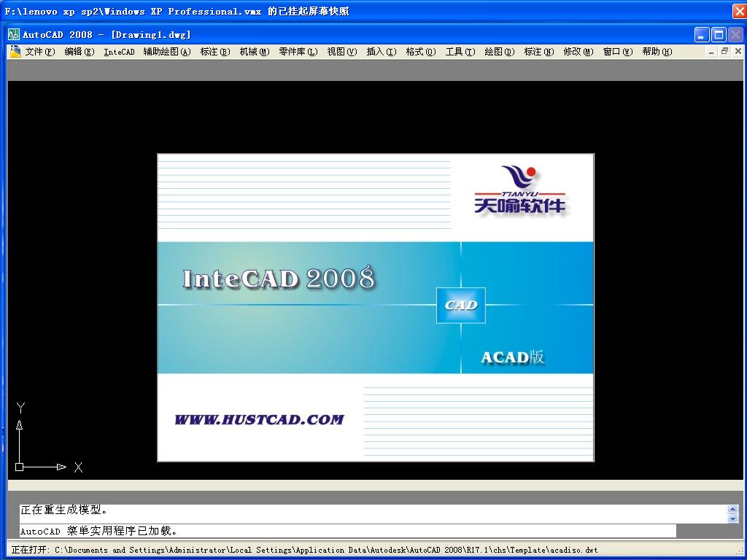Click the command history scroll up arrow
The width and height of the screenshot is (747, 560).
(x=732, y=509)
